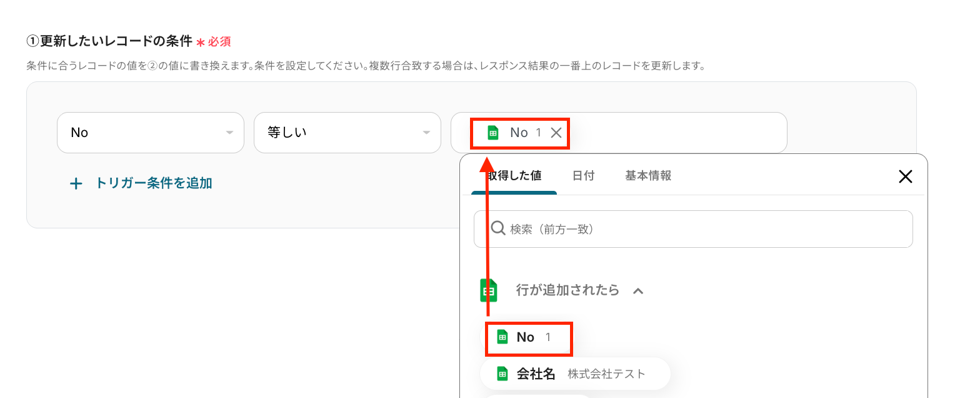The image size is (980, 398).
Task: Focus the 検索（前方一致） search field
Action: [693, 229]
